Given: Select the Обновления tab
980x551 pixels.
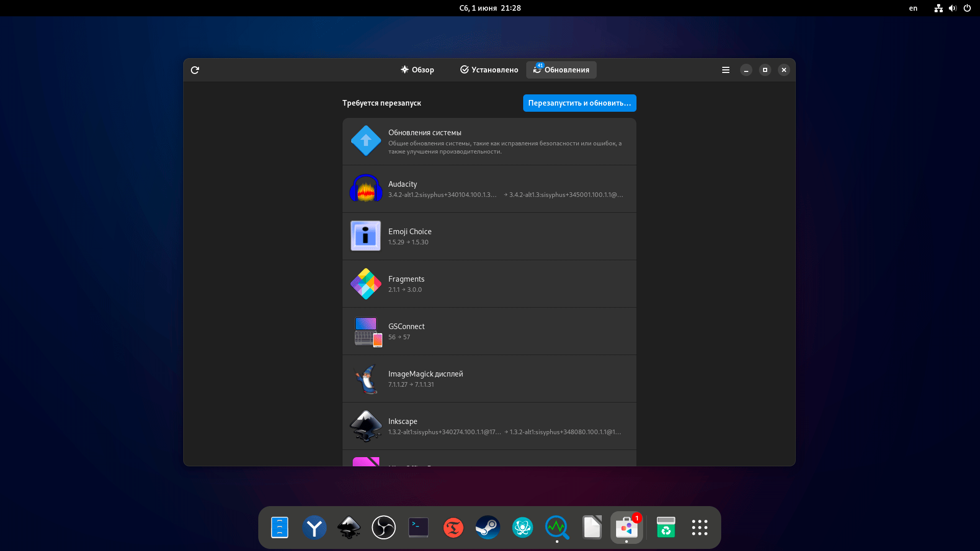Looking at the screenshot, I should pyautogui.click(x=561, y=70).
